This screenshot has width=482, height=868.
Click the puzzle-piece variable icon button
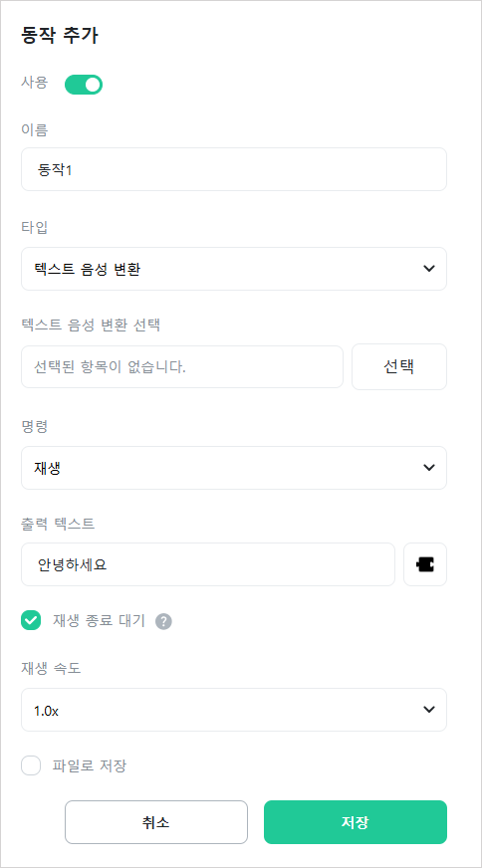[425, 564]
